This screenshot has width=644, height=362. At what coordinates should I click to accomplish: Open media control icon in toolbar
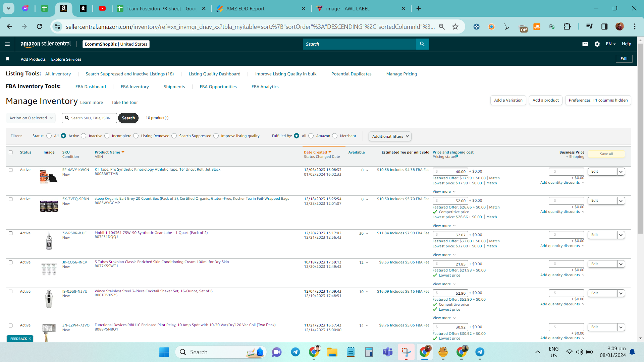(589, 26)
